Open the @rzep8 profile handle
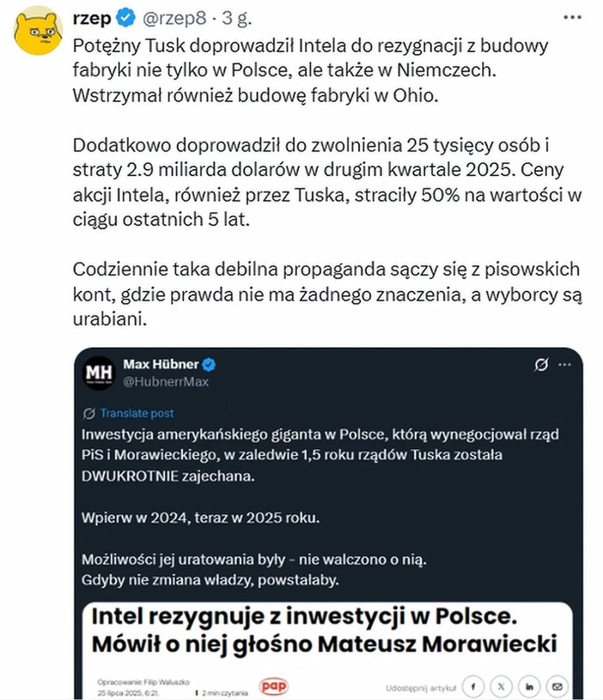The image size is (603, 700). pos(174,18)
